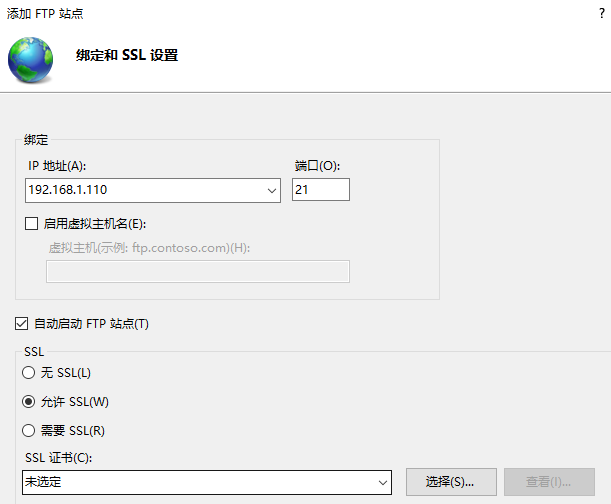Click the 绑定和 SSL 设置 heading
This screenshot has width=611, height=504.
pyautogui.click(x=127, y=55)
